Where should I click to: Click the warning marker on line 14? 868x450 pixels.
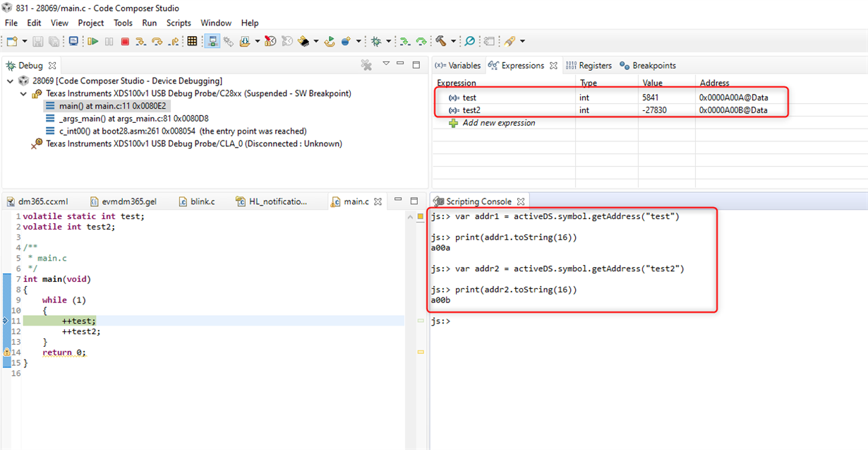pyautogui.click(x=6, y=352)
